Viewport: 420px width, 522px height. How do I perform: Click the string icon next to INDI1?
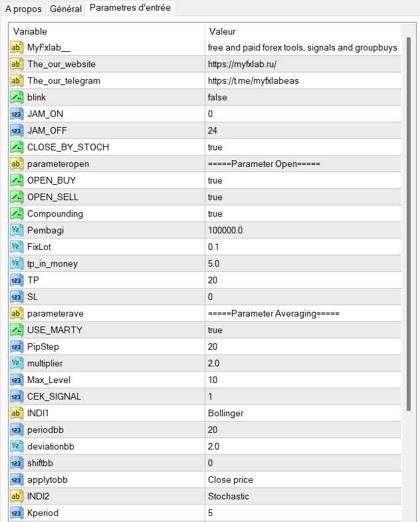click(17, 413)
